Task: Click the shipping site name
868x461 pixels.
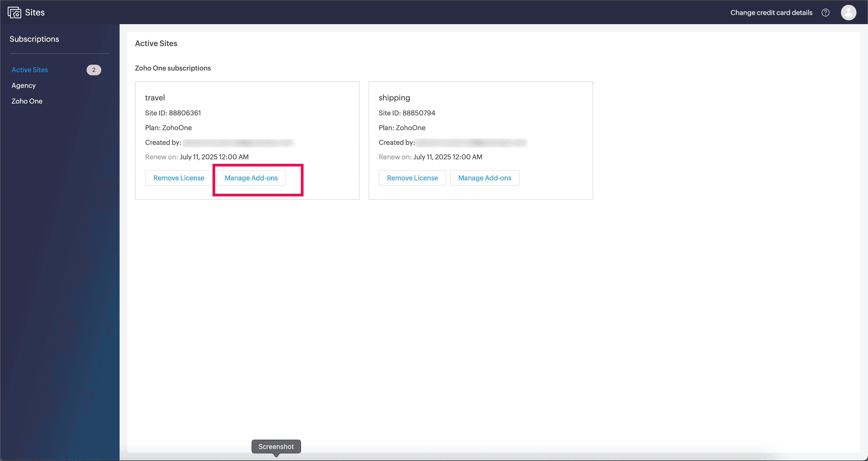Action: pos(394,98)
